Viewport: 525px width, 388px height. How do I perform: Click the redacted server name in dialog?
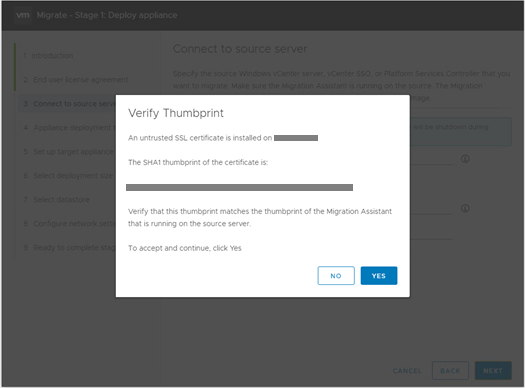[x=296, y=138]
